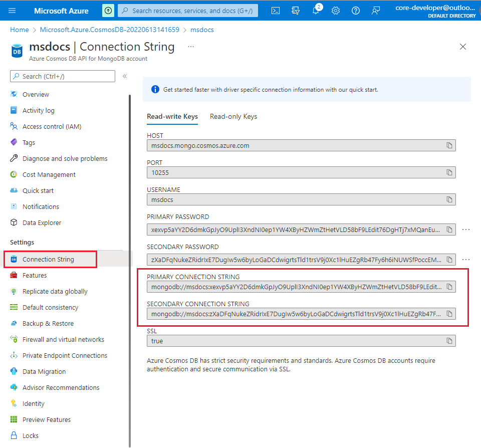Open the help pane question mark icon
The height and width of the screenshot is (448, 481).
pos(355,10)
